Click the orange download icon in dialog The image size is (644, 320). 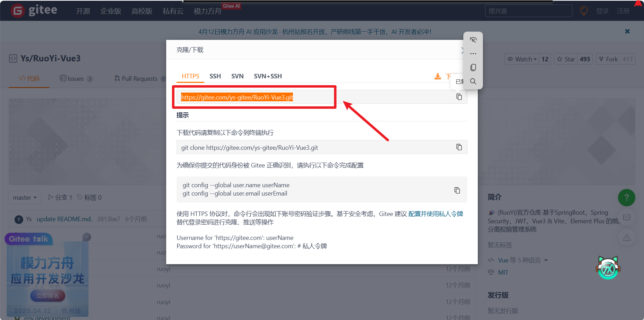[438, 76]
